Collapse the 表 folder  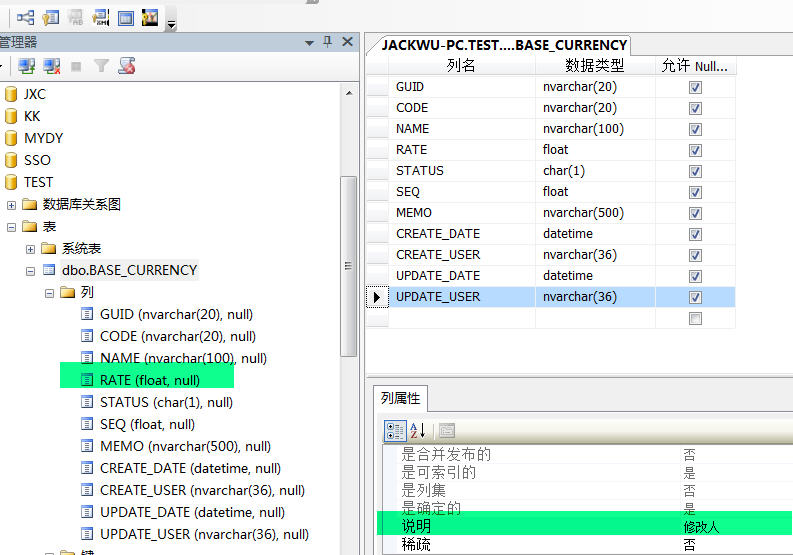[x=11, y=227]
